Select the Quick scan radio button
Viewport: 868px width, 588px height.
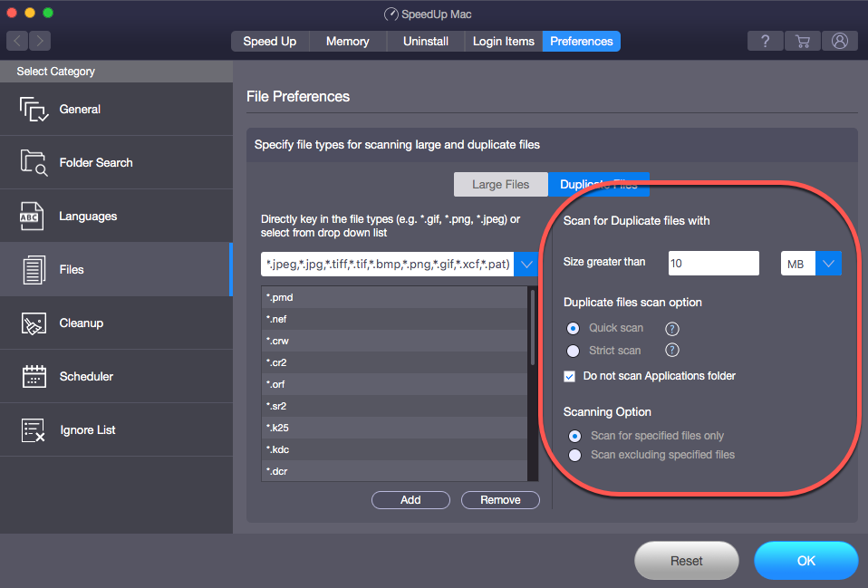pyautogui.click(x=573, y=328)
